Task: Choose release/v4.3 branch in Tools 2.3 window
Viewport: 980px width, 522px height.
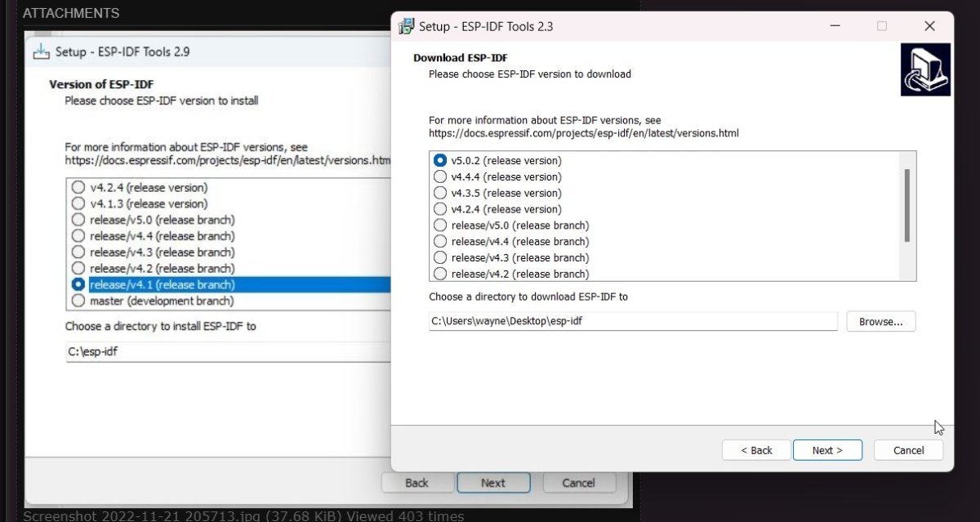Action: [x=441, y=258]
